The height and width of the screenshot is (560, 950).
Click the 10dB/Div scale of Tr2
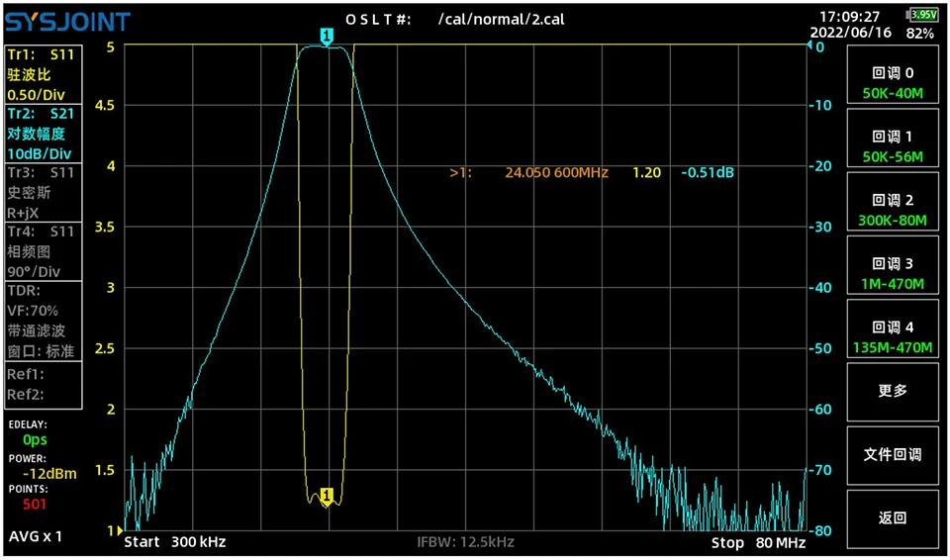40,153
